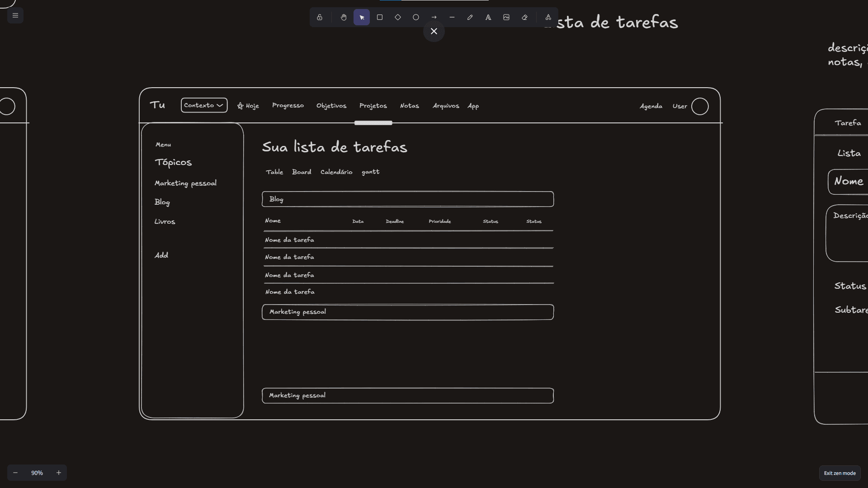Select the Tu logo text
The image size is (868, 488).
(x=157, y=105)
